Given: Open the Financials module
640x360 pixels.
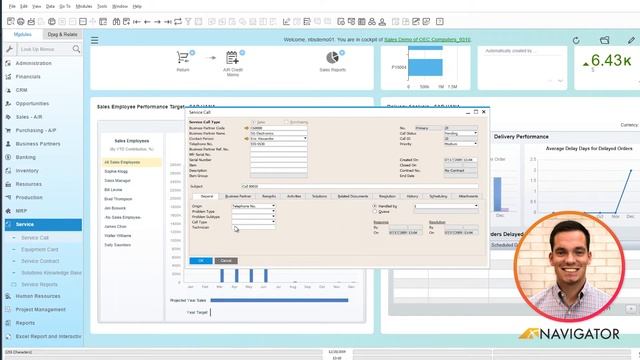Looking at the screenshot, I should tap(28, 77).
